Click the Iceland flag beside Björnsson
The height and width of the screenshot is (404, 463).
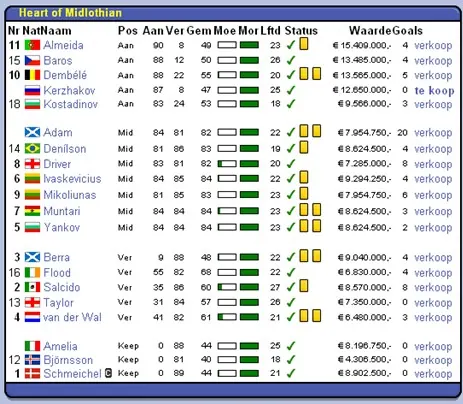click(x=32, y=360)
